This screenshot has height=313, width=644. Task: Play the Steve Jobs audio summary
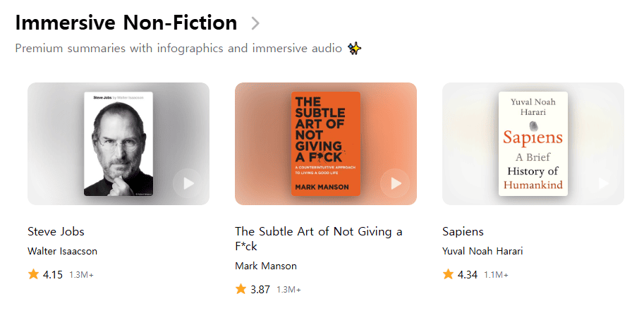(188, 183)
